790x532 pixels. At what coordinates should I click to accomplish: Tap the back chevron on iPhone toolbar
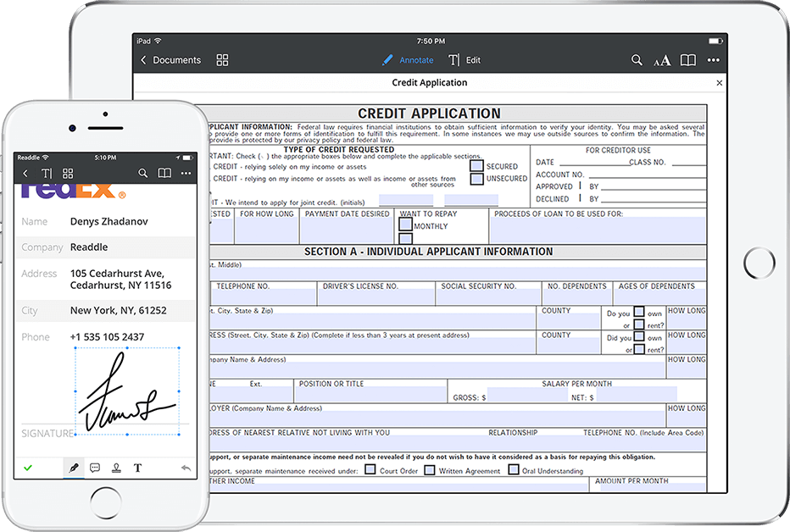pyautogui.click(x=25, y=174)
